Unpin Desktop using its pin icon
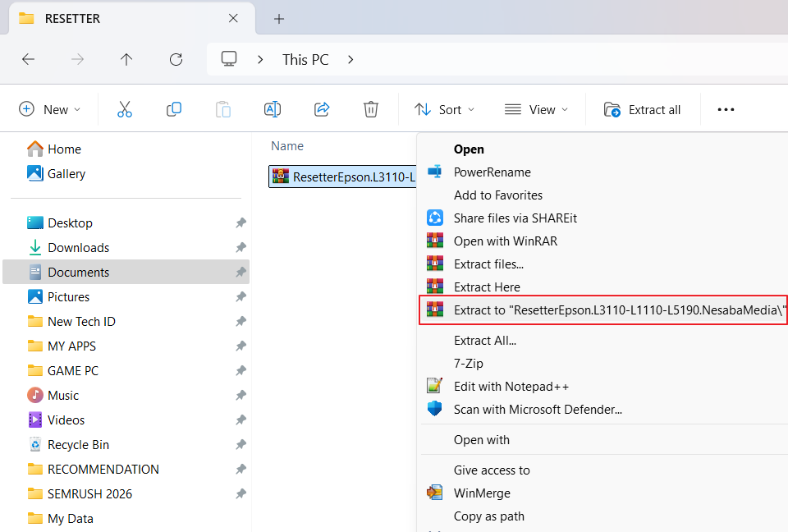Screen dimensions: 788x532 [241, 223]
